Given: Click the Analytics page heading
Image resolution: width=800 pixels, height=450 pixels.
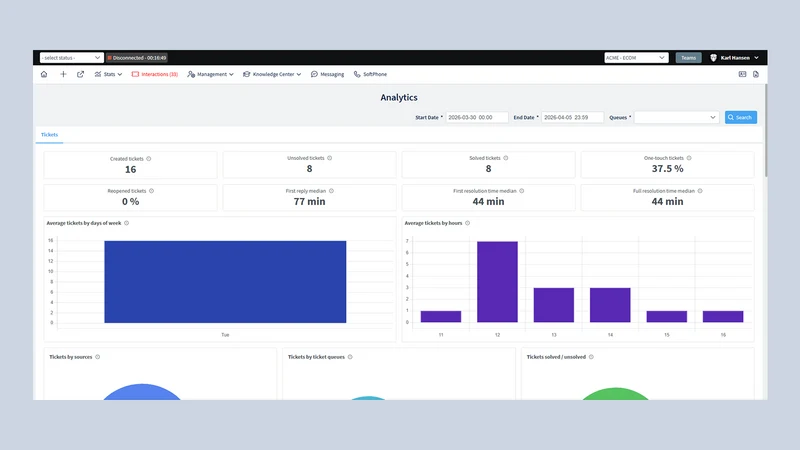Looking at the screenshot, I should [x=399, y=97].
